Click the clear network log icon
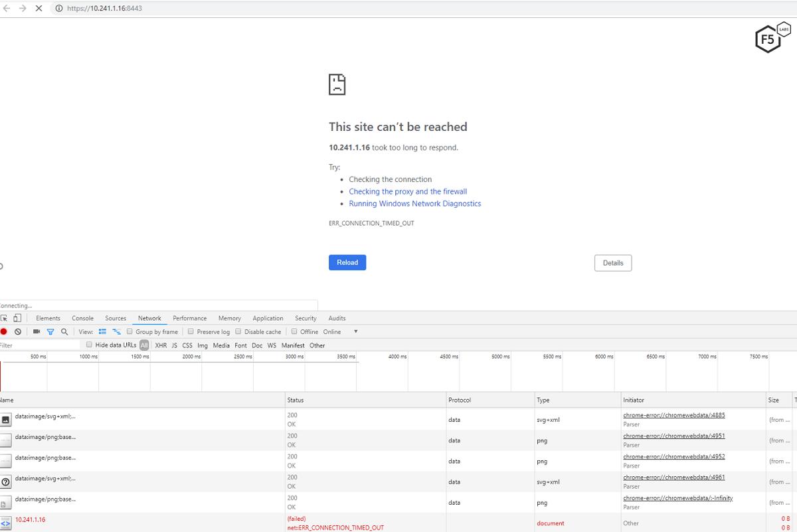 tap(18, 331)
